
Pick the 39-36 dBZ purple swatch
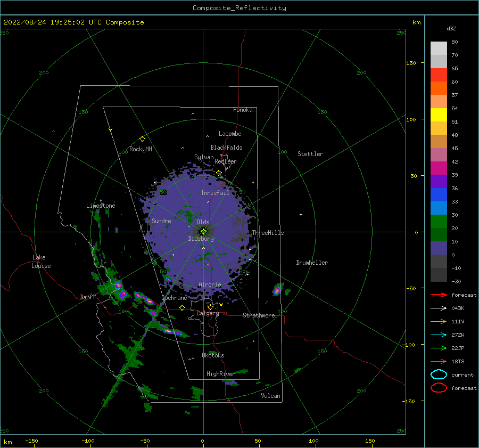tap(439, 181)
